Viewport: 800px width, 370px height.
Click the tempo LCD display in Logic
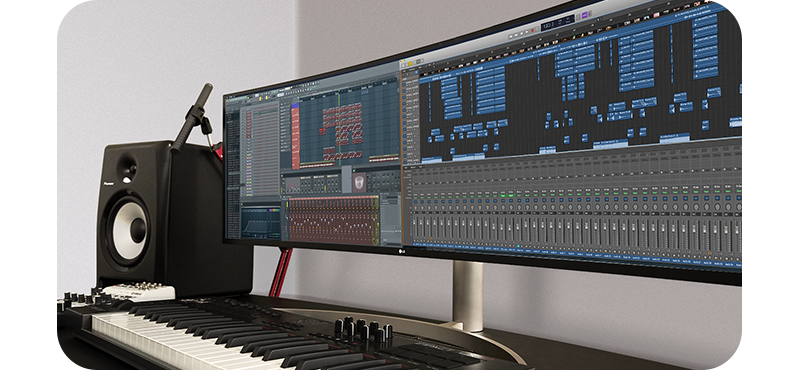558,22
